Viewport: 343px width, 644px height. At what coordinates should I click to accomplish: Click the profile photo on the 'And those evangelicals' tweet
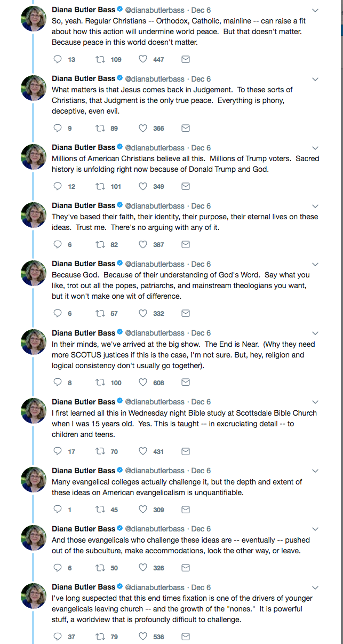click(34, 538)
